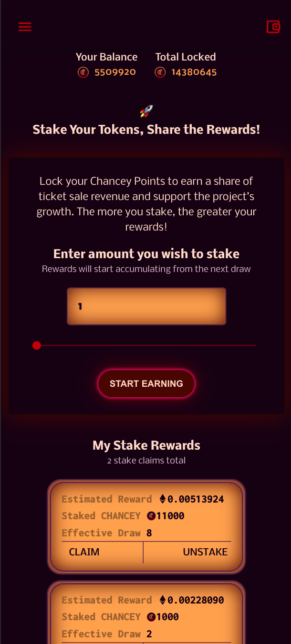Click the '2 stake claims total' text

click(x=146, y=461)
